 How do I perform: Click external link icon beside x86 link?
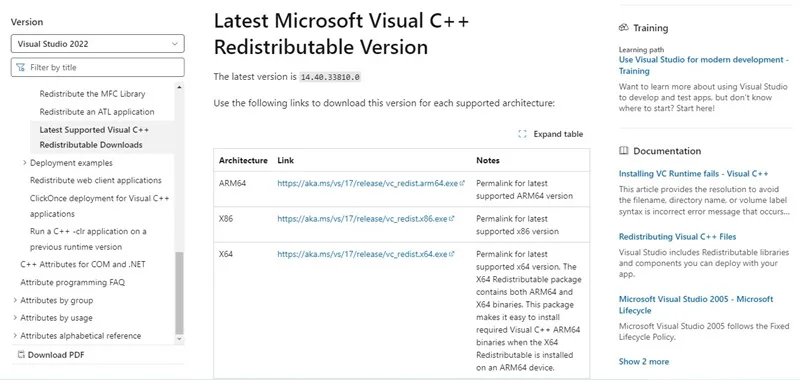[452, 219]
